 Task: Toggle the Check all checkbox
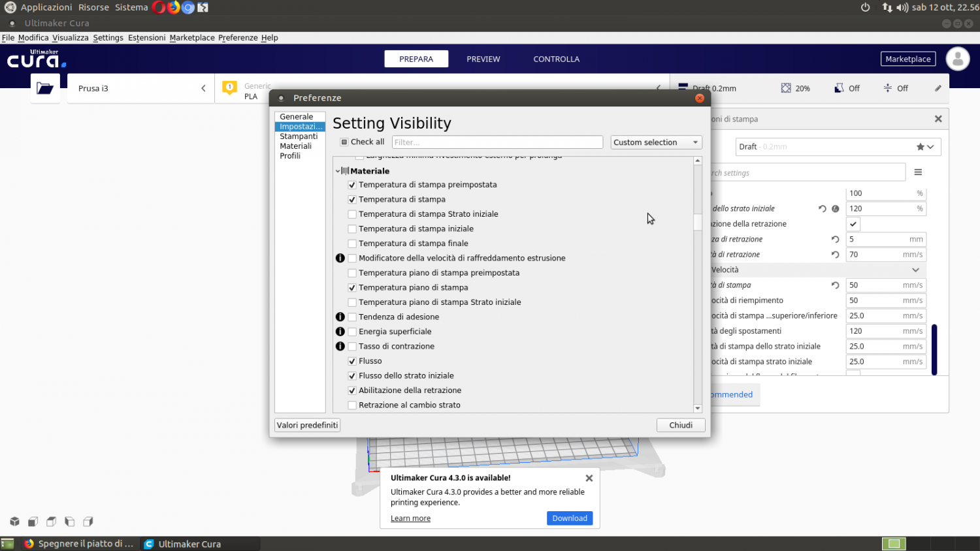pos(344,142)
